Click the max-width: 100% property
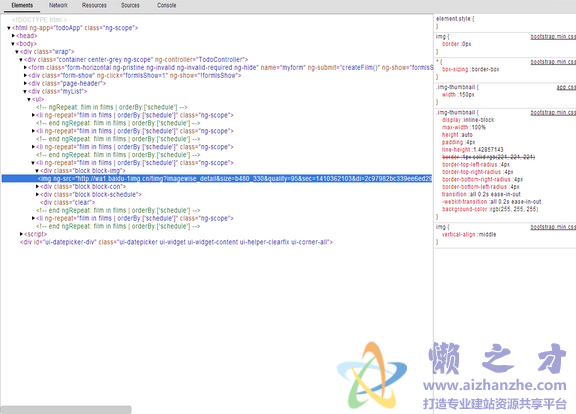576x414 pixels. 464,127
